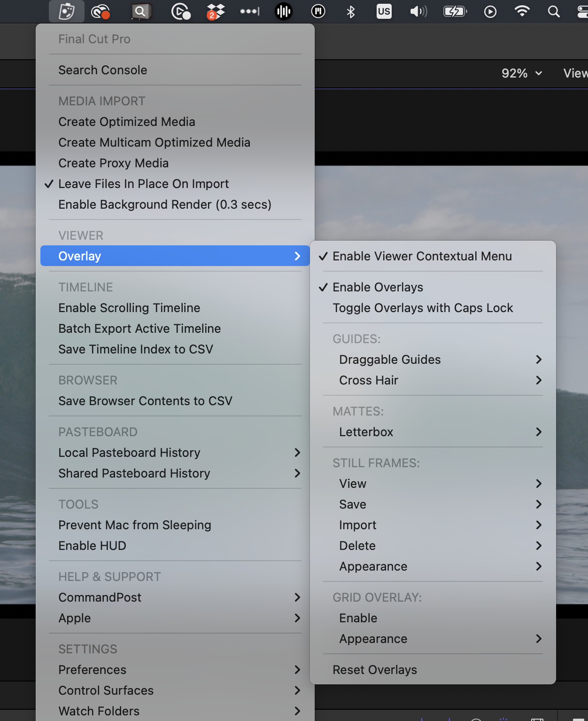This screenshot has width=588, height=721.
Task: Open the Dropbox menu bar icon
Action: [x=216, y=11]
